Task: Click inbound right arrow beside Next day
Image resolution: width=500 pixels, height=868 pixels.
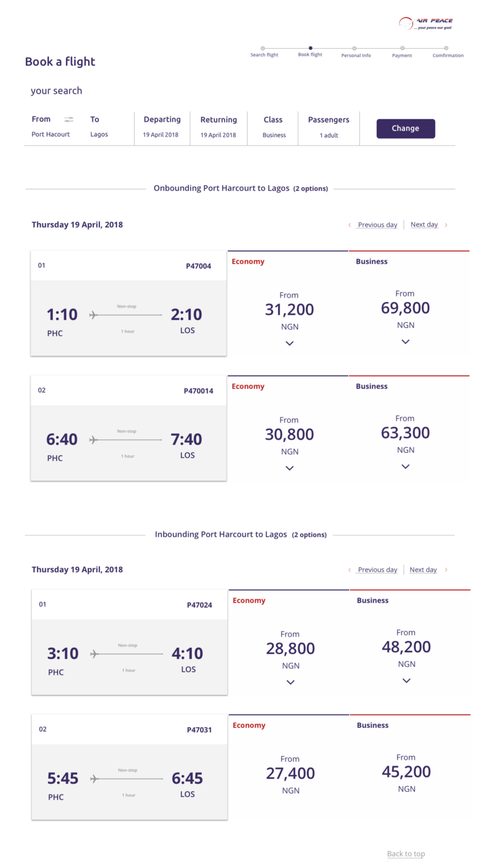Action: coord(446,570)
